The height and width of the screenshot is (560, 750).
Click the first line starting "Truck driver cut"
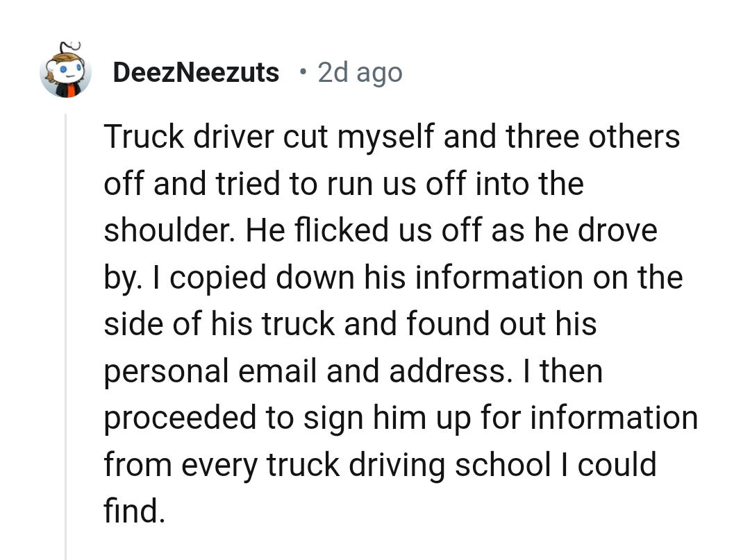(392, 137)
